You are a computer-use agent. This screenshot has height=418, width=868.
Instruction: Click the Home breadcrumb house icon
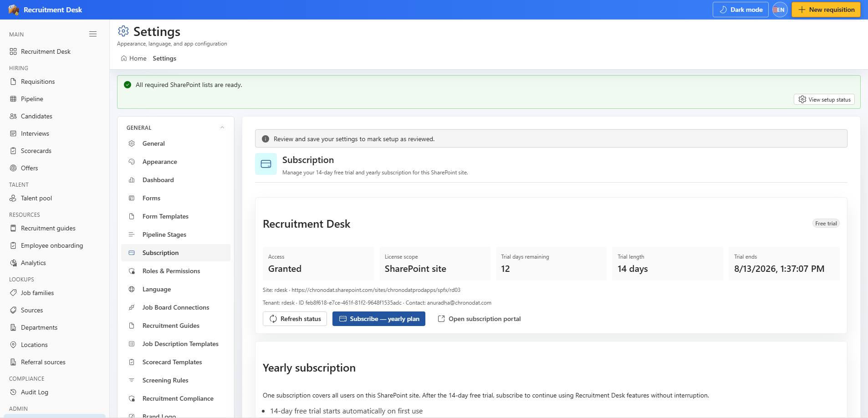tap(124, 58)
